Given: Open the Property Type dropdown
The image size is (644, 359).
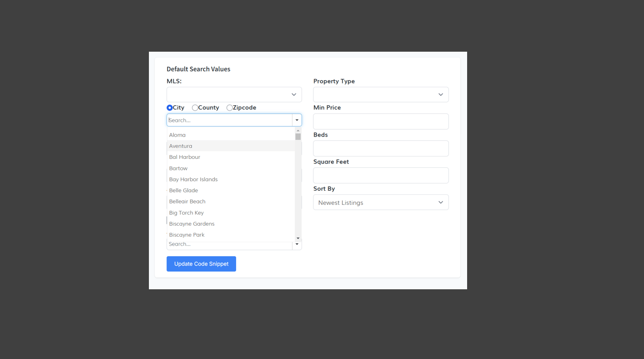Looking at the screenshot, I should 381,94.
